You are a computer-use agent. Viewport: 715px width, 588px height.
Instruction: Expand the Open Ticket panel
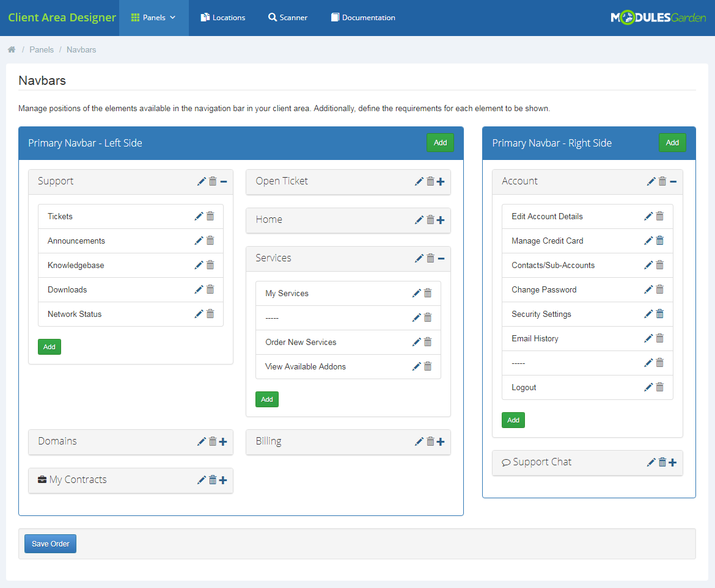point(441,181)
